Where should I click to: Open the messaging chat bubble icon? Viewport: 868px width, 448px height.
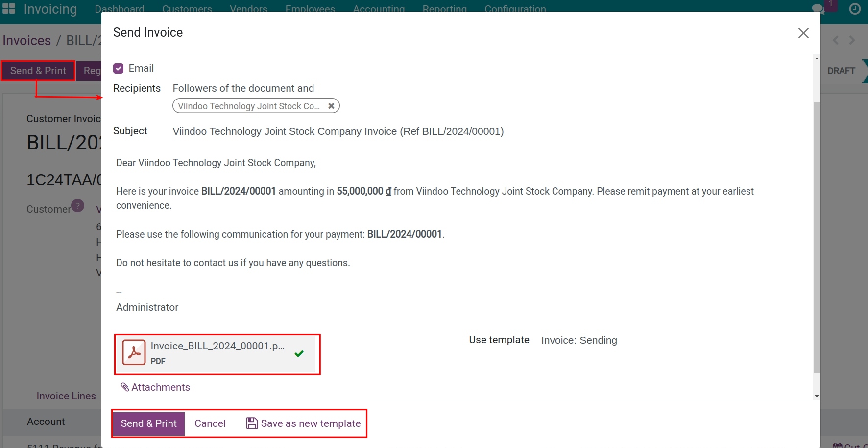pos(817,9)
